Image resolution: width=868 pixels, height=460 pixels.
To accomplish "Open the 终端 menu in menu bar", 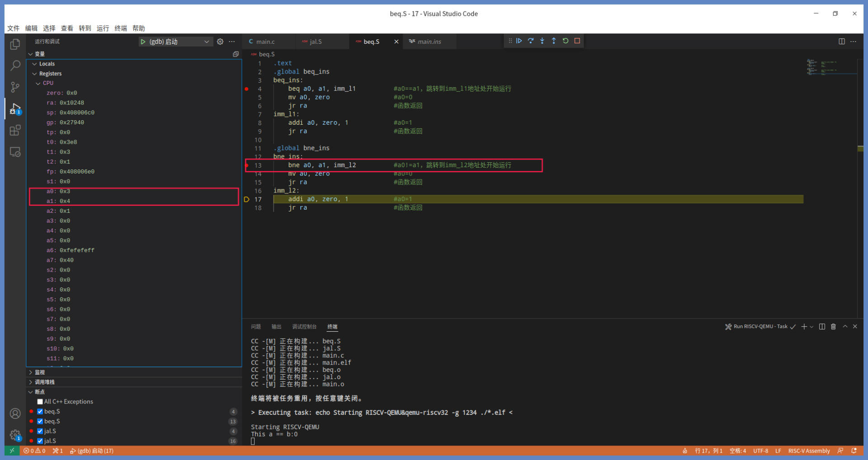I will 121,28.
